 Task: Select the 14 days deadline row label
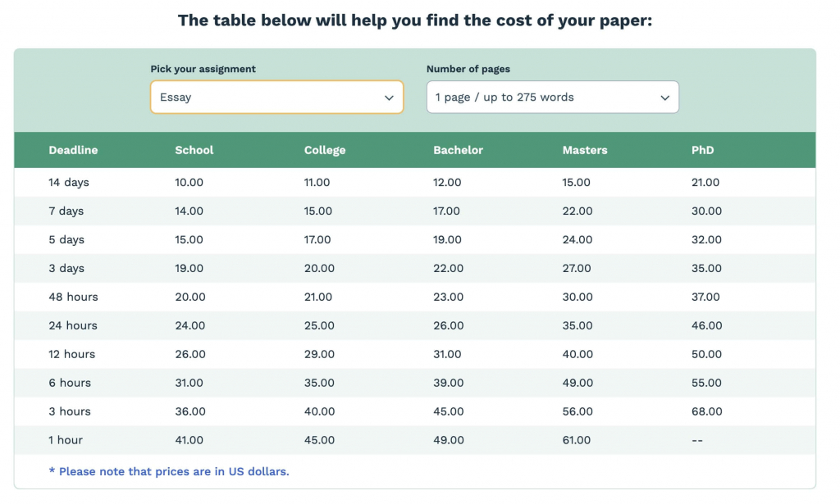click(x=68, y=182)
